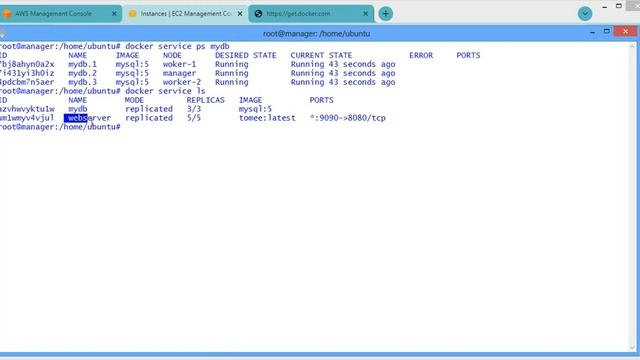Click the DESIRED STATE column header

click(246, 55)
